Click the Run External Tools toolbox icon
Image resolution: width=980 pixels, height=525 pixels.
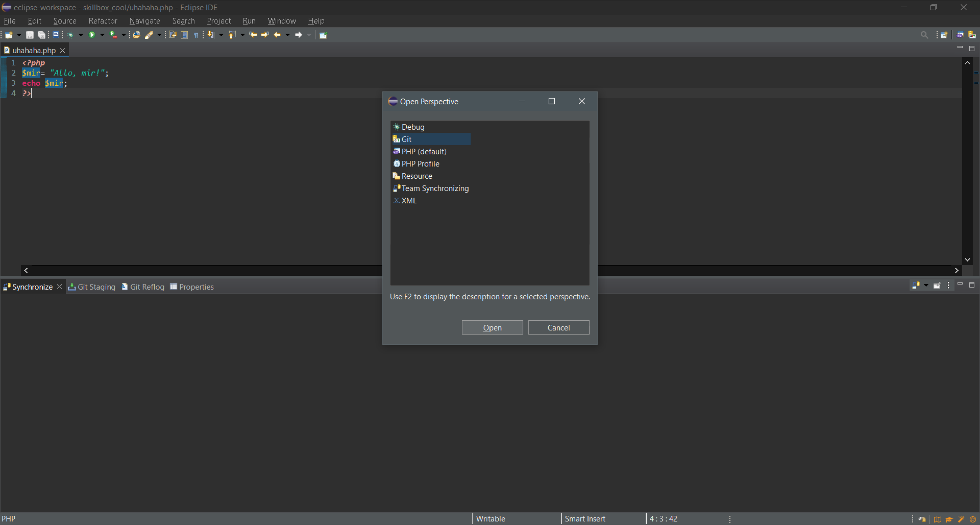point(113,35)
